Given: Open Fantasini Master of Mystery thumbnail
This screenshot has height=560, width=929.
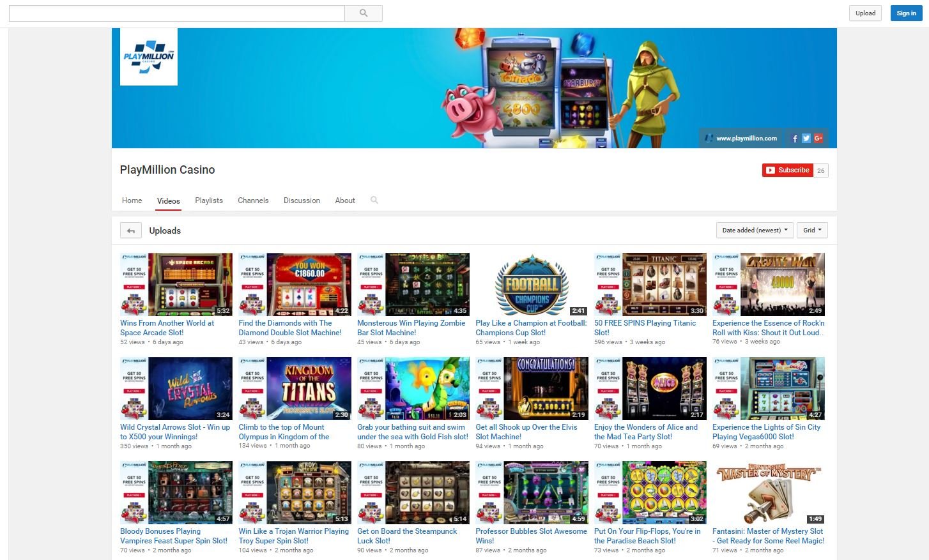Looking at the screenshot, I should pos(769,492).
